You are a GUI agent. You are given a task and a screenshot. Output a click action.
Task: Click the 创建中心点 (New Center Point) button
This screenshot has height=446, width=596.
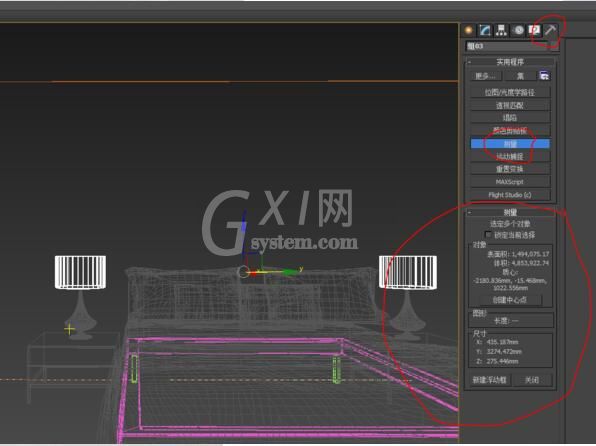(x=509, y=300)
